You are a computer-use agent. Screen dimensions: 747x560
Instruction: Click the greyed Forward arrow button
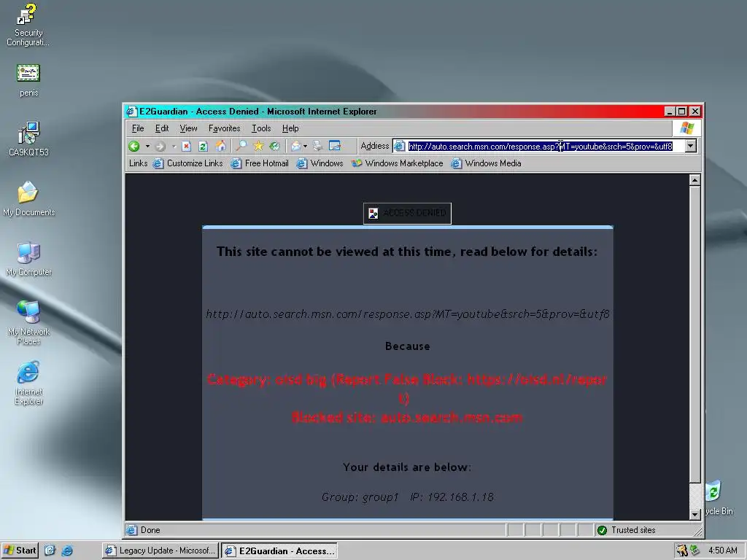pos(160,146)
